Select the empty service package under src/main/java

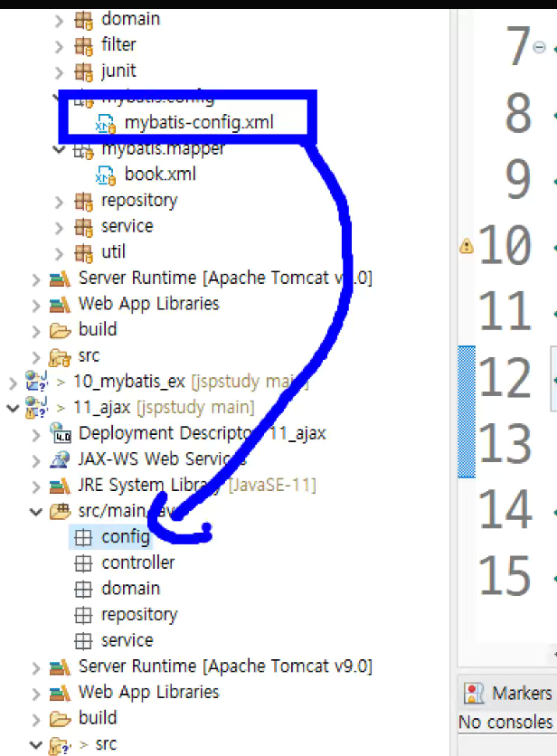pyautogui.click(x=127, y=640)
